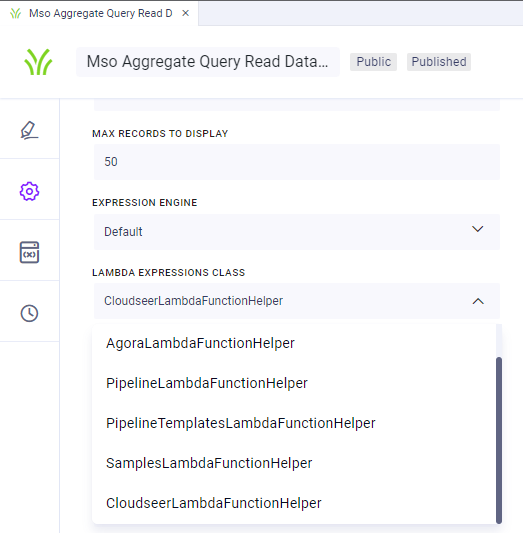
Task: Click the Published status badge
Action: (439, 62)
